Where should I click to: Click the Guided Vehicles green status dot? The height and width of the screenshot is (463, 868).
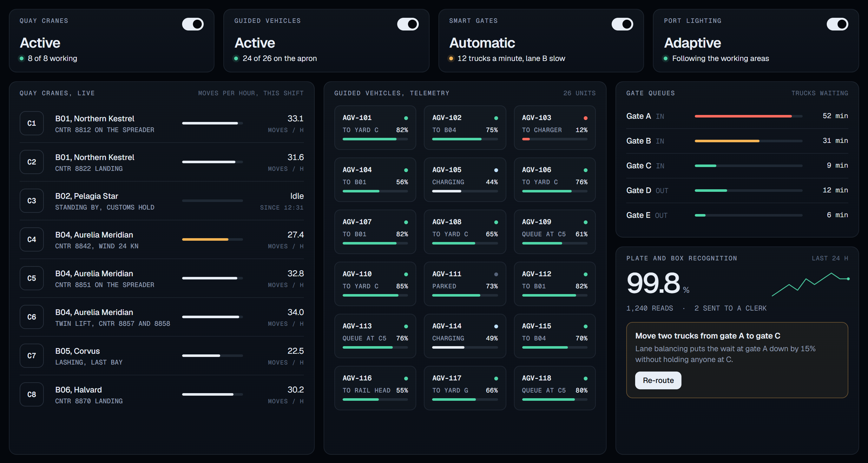tap(236, 59)
